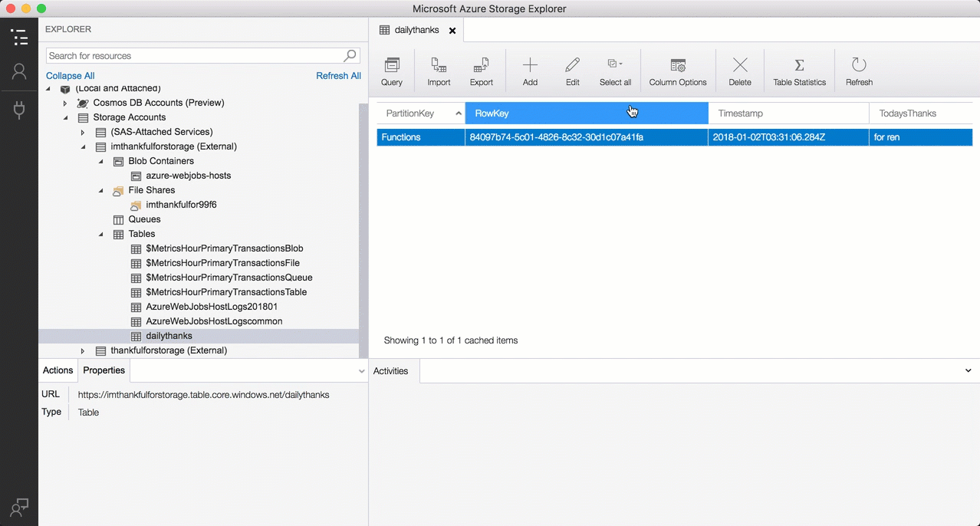Viewport: 980px width, 526px height.
Task: Switch to the Actions tab
Action: pyautogui.click(x=58, y=370)
